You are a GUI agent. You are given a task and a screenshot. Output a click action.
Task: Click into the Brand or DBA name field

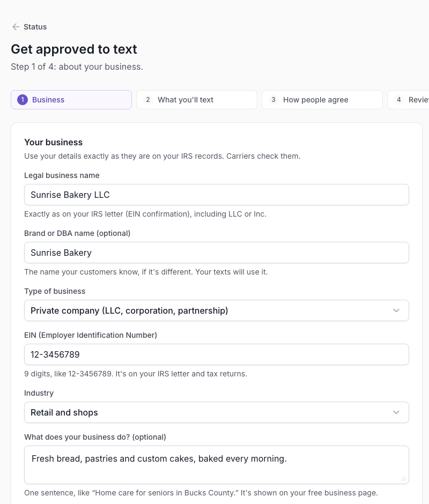click(x=217, y=253)
